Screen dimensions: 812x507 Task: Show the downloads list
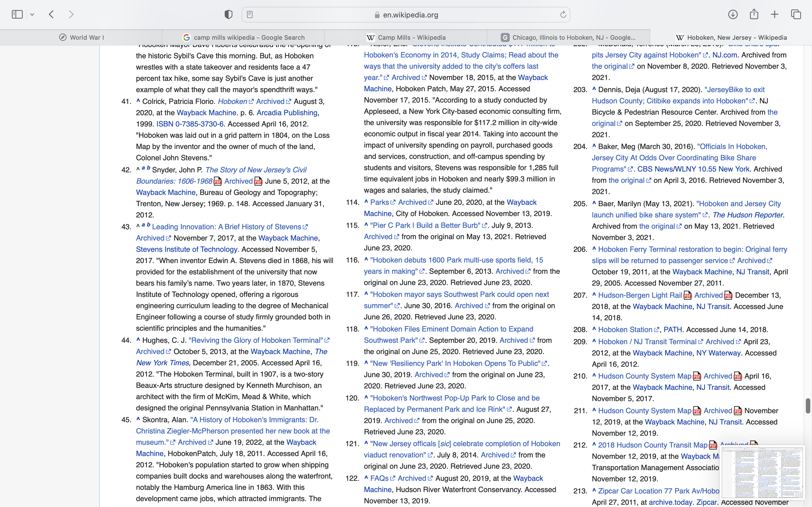click(733, 14)
